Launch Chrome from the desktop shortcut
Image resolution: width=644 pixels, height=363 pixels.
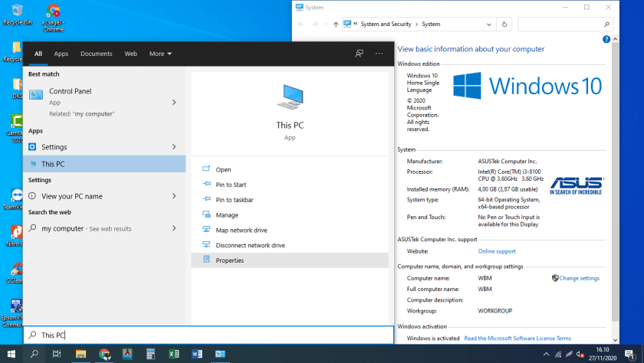pos(54,18)
